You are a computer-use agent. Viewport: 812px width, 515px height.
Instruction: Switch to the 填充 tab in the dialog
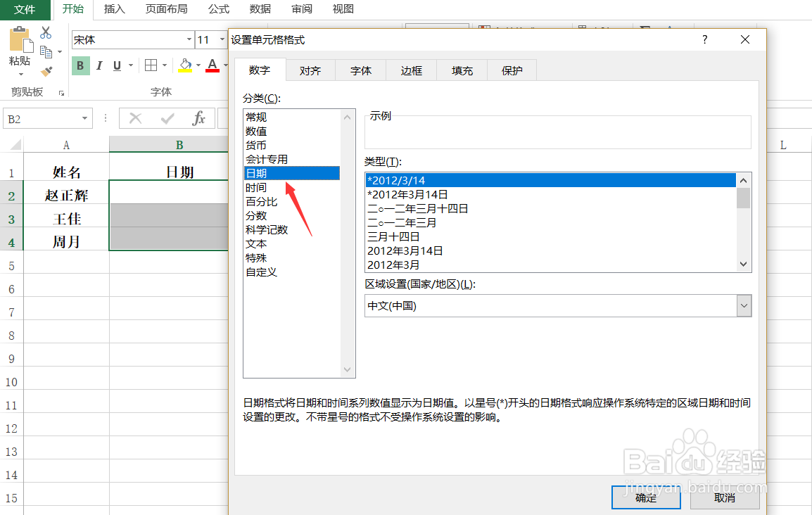coord(462,70)
